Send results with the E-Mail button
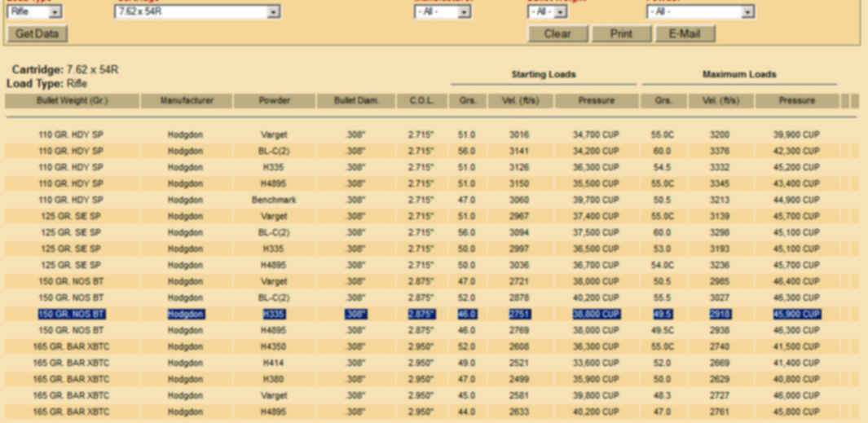 684,34
